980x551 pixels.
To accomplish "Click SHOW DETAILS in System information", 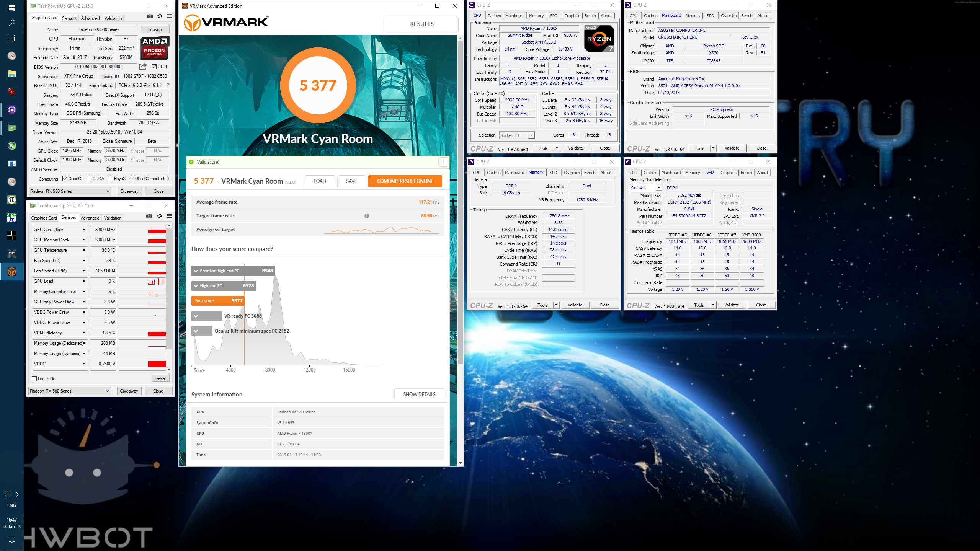I will click(x=419, y=395).
